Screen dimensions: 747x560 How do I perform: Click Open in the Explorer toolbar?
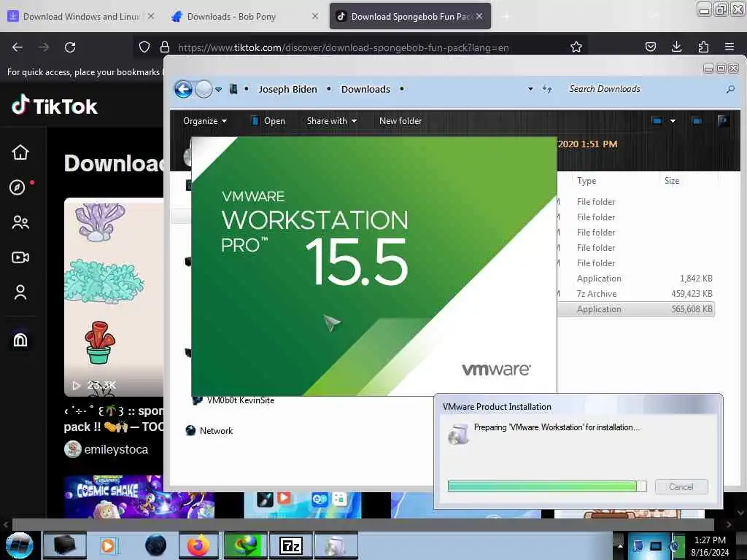click(x=268, y=121)
